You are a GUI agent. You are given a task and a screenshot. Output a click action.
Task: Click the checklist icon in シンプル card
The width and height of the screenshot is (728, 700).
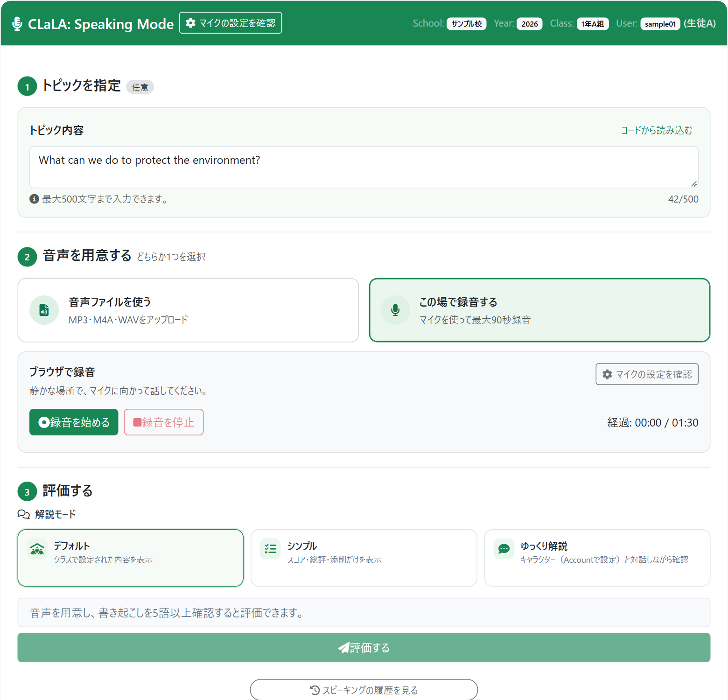click(270, 549)
